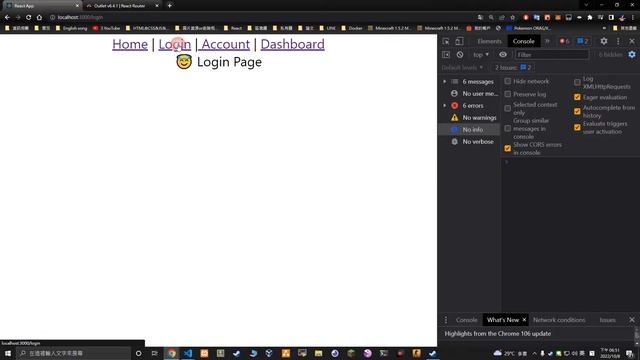Enable the Log XMLHttpRequests checkbox
This screenshot has height=360, width=640.
[577, 82]
